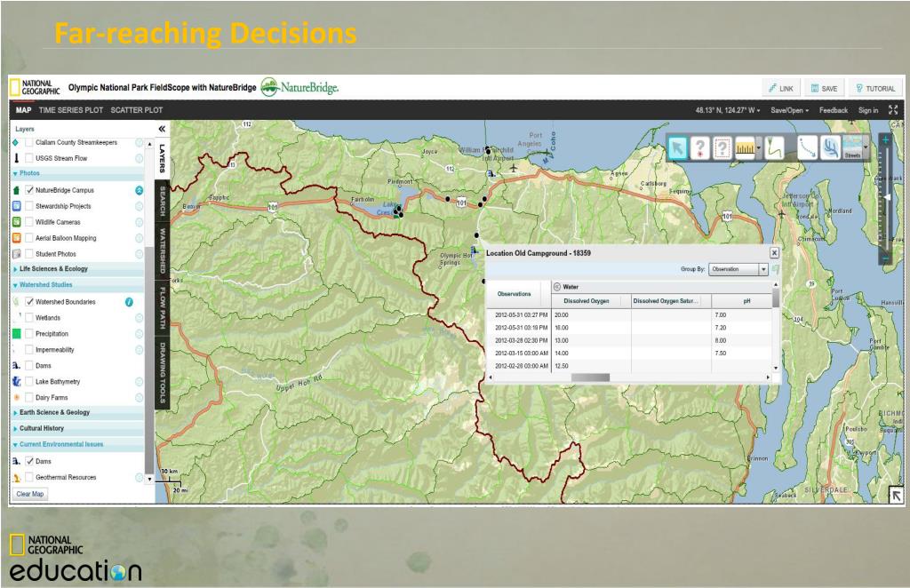Open the TUTORIAL button
Viewport: 910px width, 588px height.
coord(875,88)
